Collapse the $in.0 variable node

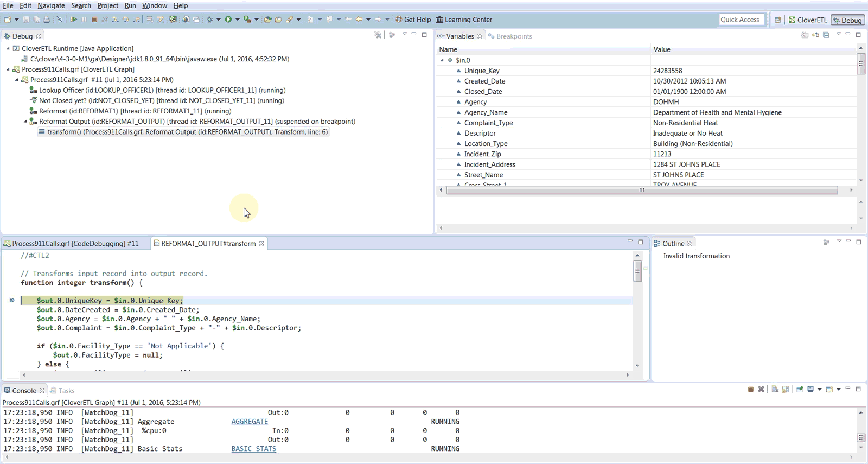(442, 60)
